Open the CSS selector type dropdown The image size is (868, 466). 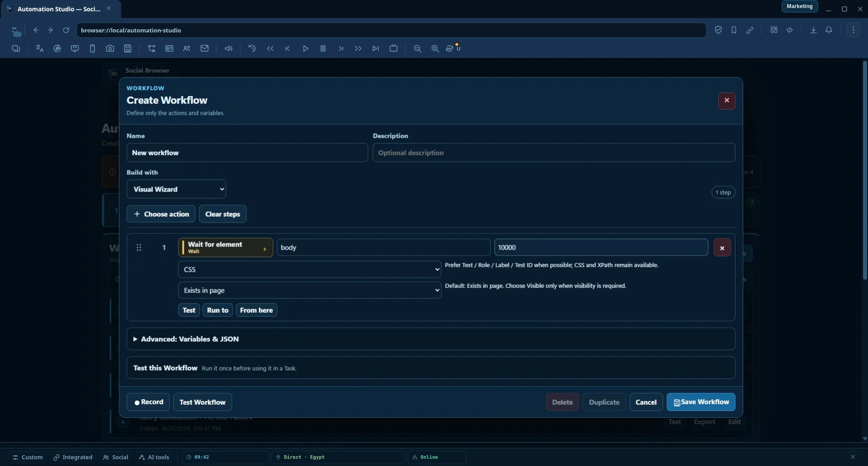309,269
